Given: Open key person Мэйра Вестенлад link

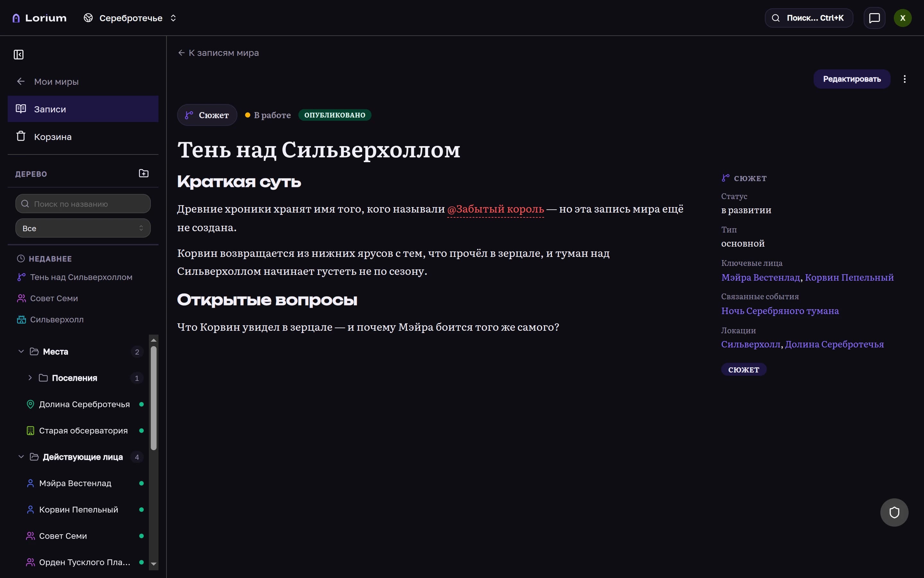Looking at the screenshot, I should 760,277.
